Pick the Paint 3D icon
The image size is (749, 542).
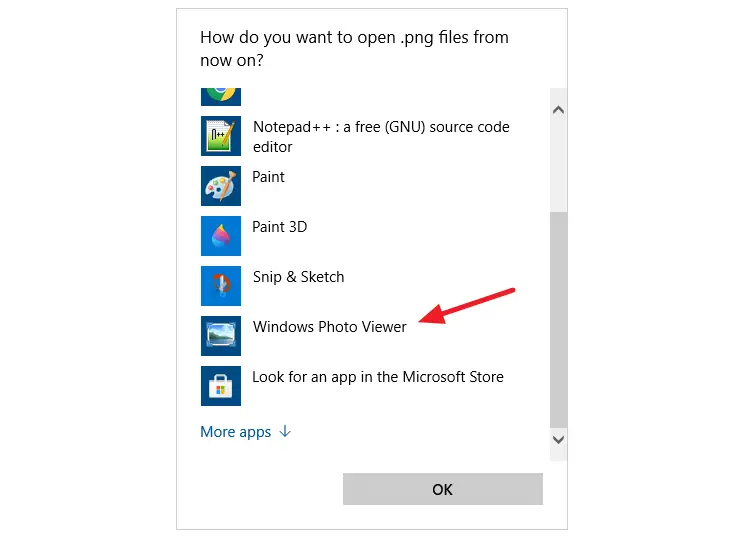(x=221, y=236)
